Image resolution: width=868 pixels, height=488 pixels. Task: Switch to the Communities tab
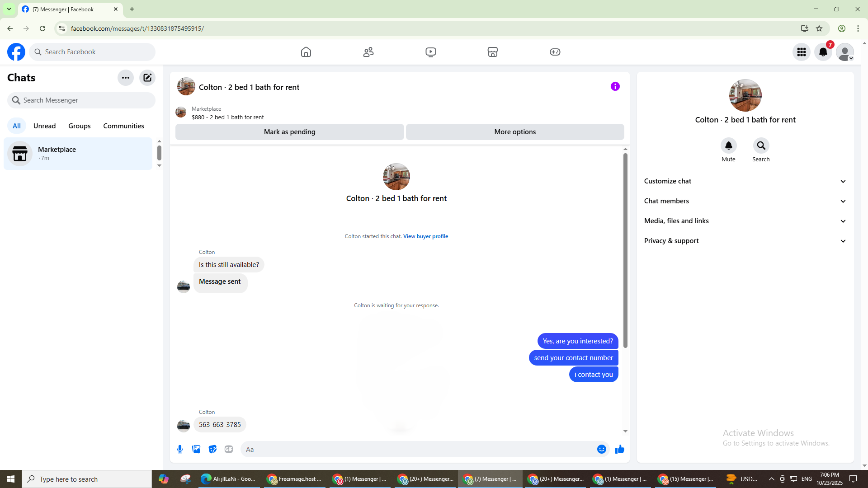coord(123,126)
